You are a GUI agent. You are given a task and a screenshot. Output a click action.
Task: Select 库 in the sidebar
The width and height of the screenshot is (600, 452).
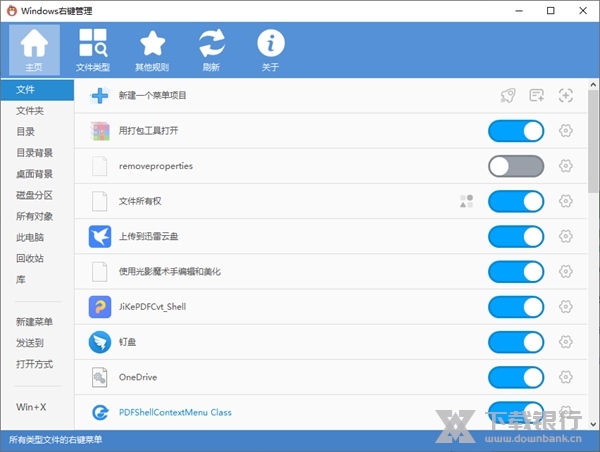pyautogui.click(x=37, y=279)
